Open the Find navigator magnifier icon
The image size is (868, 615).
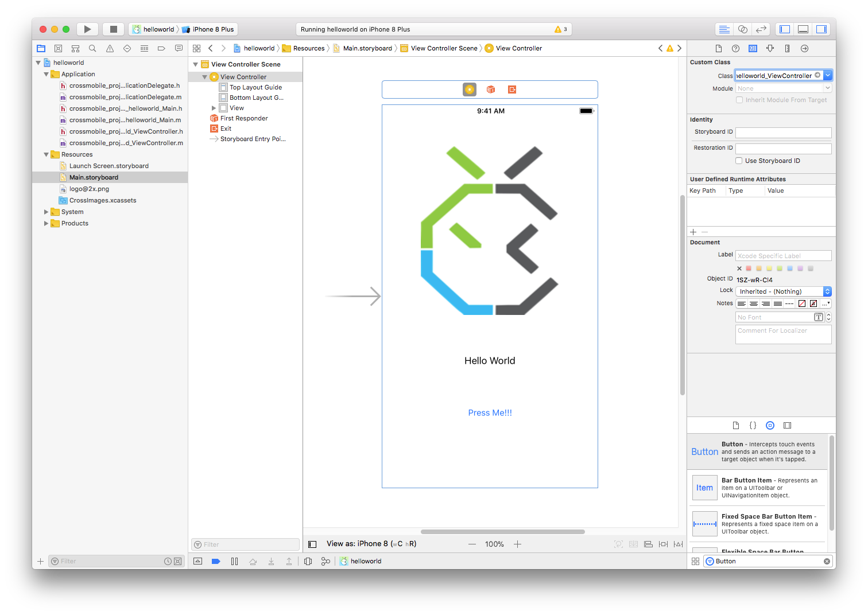pyautogui.click(x=92, y=49)
